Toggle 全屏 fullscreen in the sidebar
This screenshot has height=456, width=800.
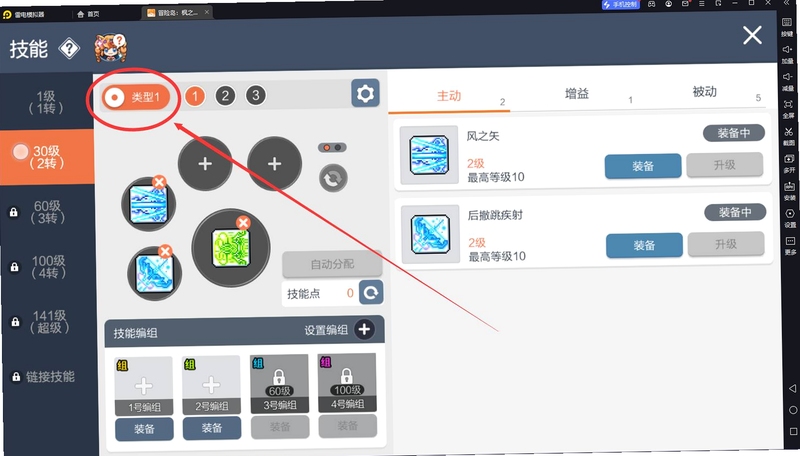[788, 108]
